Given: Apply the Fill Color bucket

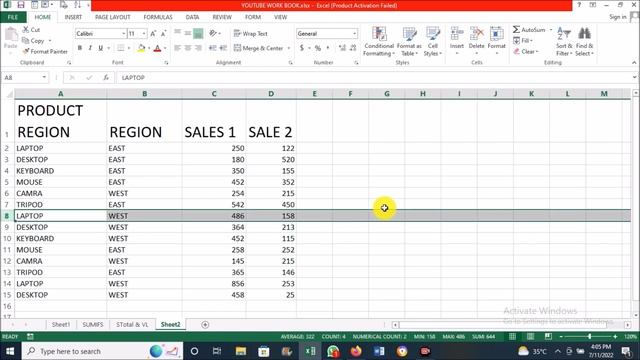Looking at the screenshot, I should click(x=141, y=48).
